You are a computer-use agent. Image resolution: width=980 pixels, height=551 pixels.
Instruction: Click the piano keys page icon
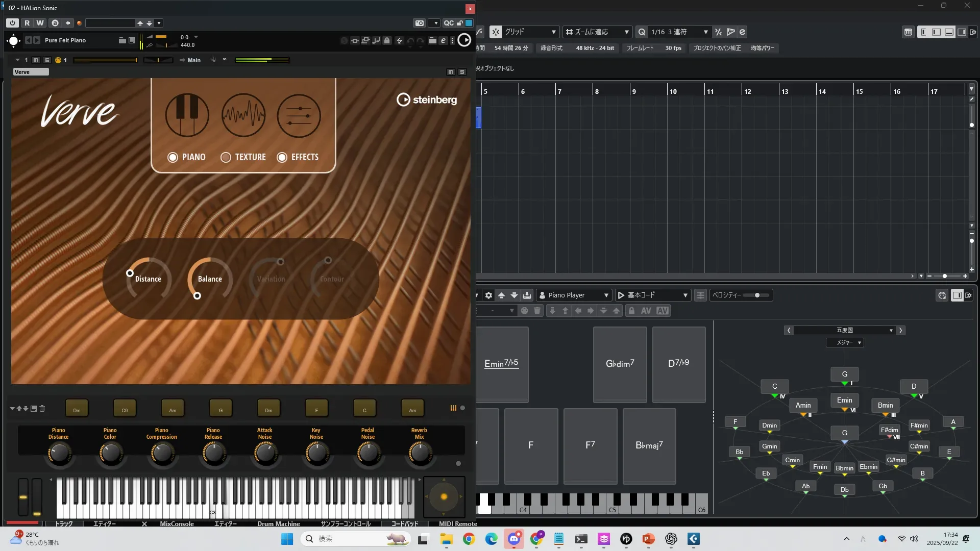click(x=187, y=115)
